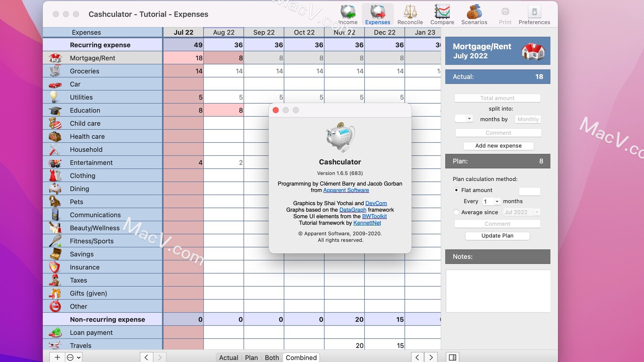
Task: Select the Jul 22 column header
Action: 183,32
